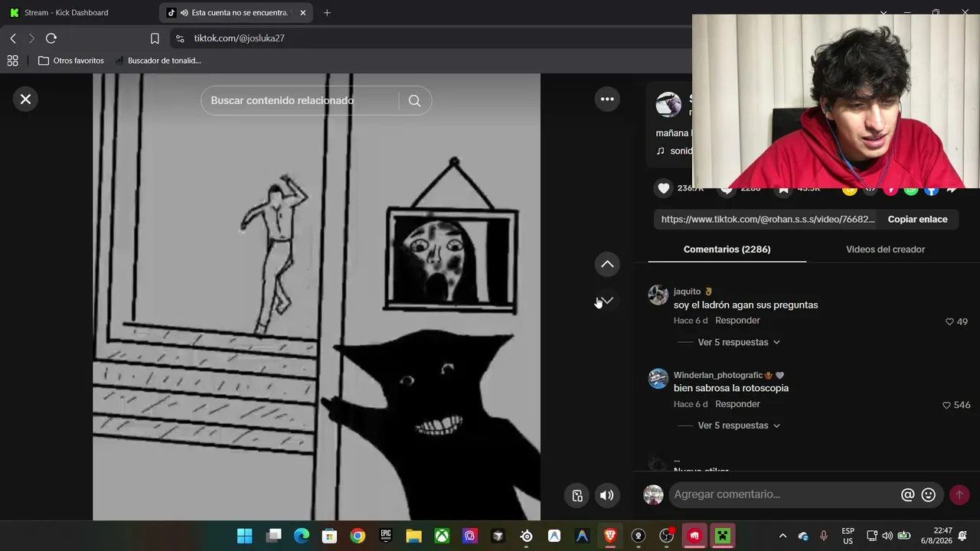Switch to Stream - Kick Dashboard browser tab
The width and height of the screenshot is (980, 551).
[79, 13]
